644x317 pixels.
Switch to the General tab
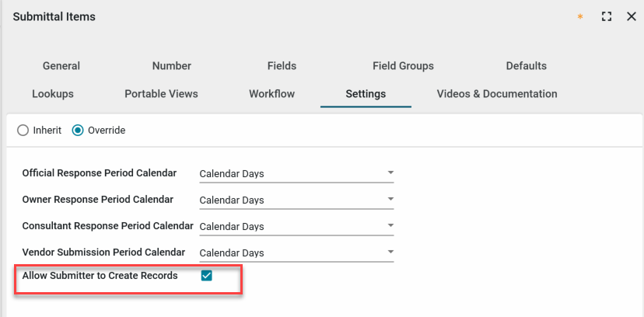coord(61,66)
